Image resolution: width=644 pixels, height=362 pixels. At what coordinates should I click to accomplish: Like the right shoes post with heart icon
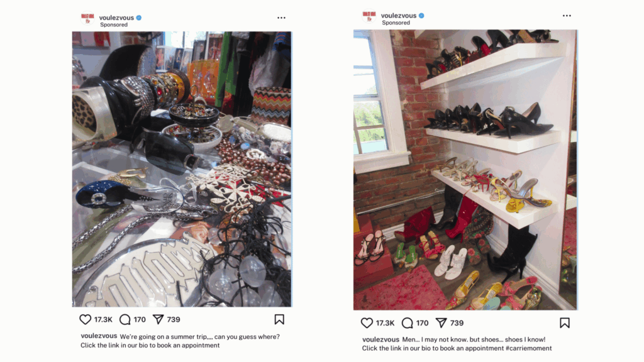click(367, 323)
